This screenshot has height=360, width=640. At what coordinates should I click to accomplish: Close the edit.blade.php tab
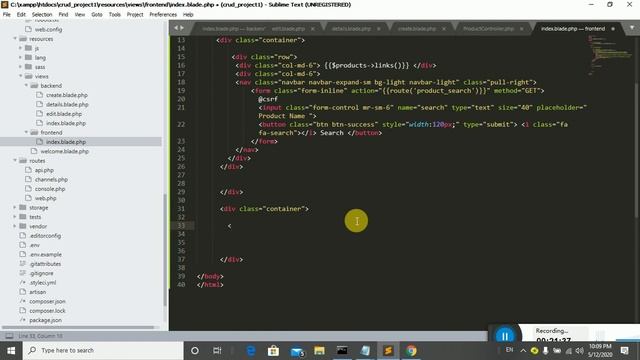click(313, 29)
